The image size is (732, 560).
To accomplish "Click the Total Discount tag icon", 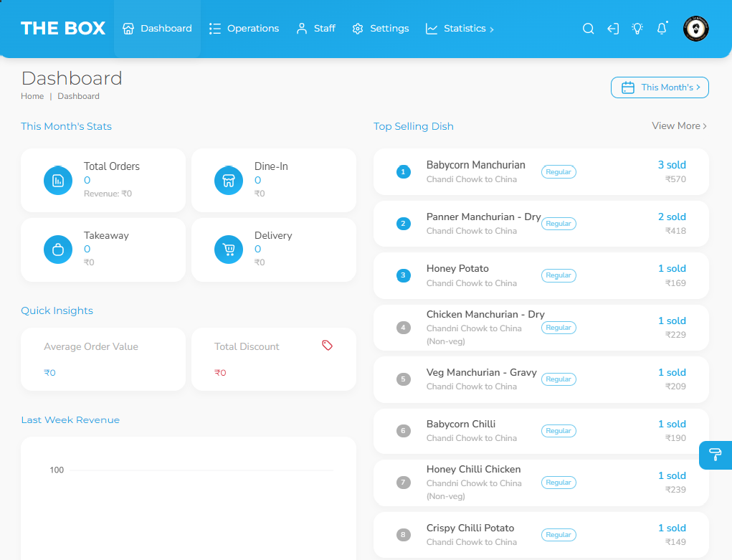I will point(327,346).
